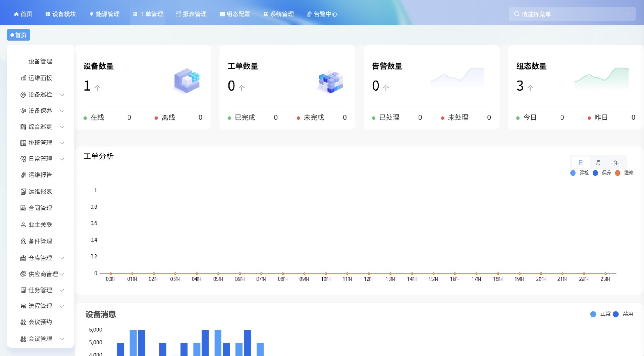The image size is (644, 356).
Task: Switch 工单分析 chart to 年 view
Action: [x=616, y=162]
